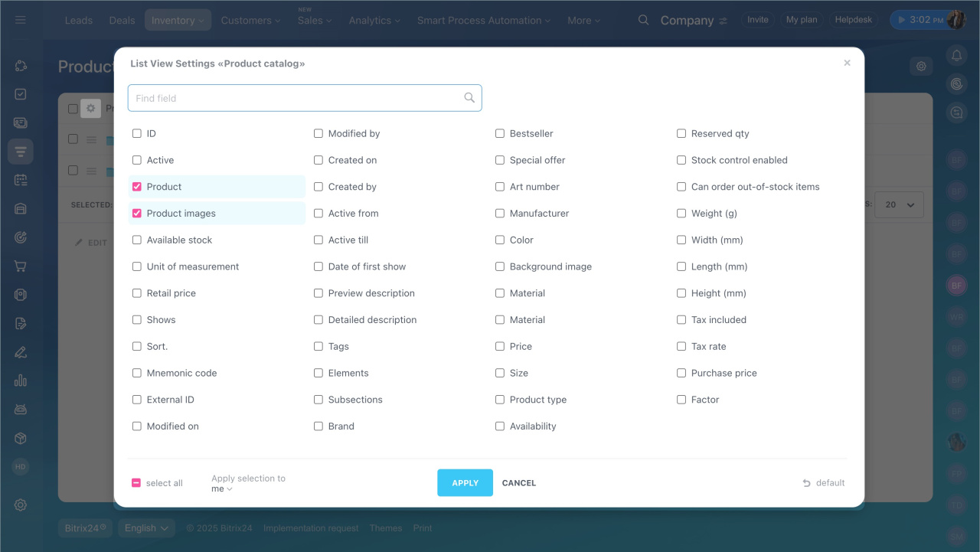Open the Analytics menu item
The image size is (980, 552).
[374, 21]
